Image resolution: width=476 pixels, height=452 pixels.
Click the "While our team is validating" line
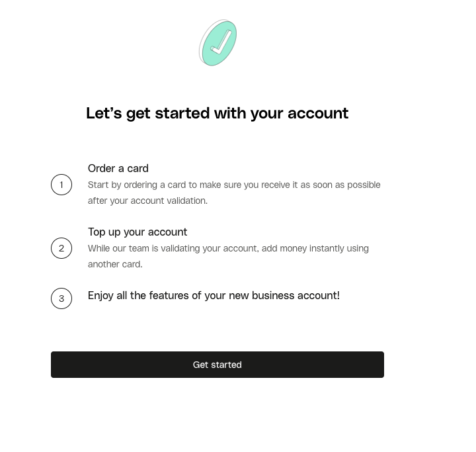click(228, 249)
